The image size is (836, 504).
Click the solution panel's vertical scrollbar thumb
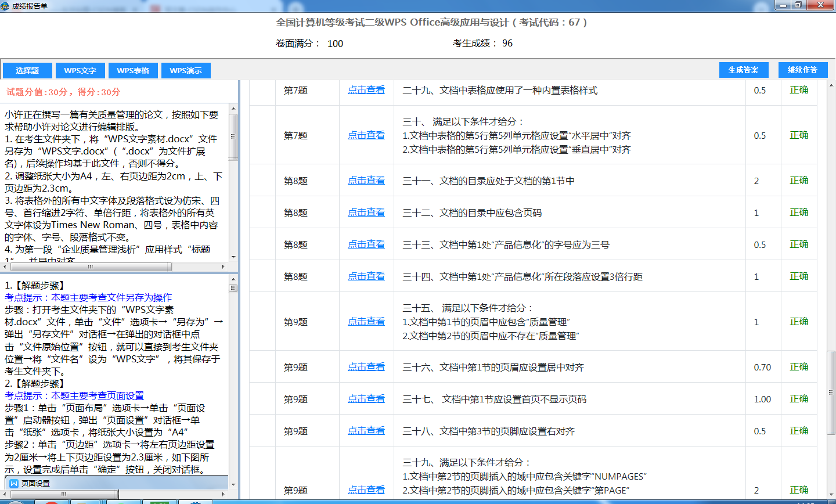tap(233, 288)
